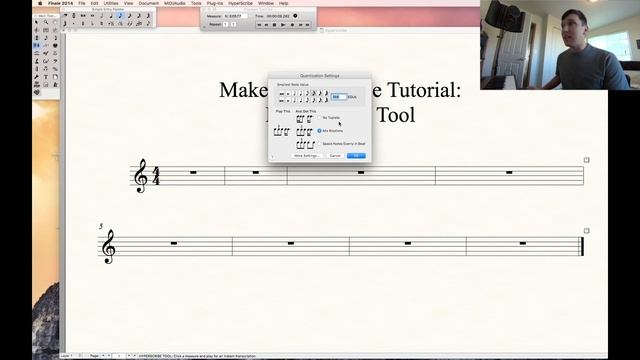The width and height of the screenshot is (640, 360).
Task: Open the Utilities menu
Action: click(111, 3)
